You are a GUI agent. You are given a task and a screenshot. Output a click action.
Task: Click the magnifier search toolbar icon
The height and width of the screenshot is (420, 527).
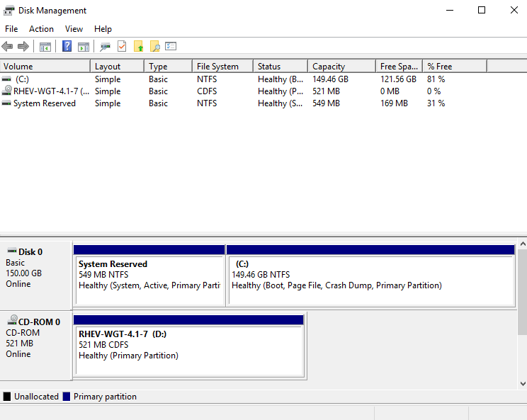(x=154, y=47)
